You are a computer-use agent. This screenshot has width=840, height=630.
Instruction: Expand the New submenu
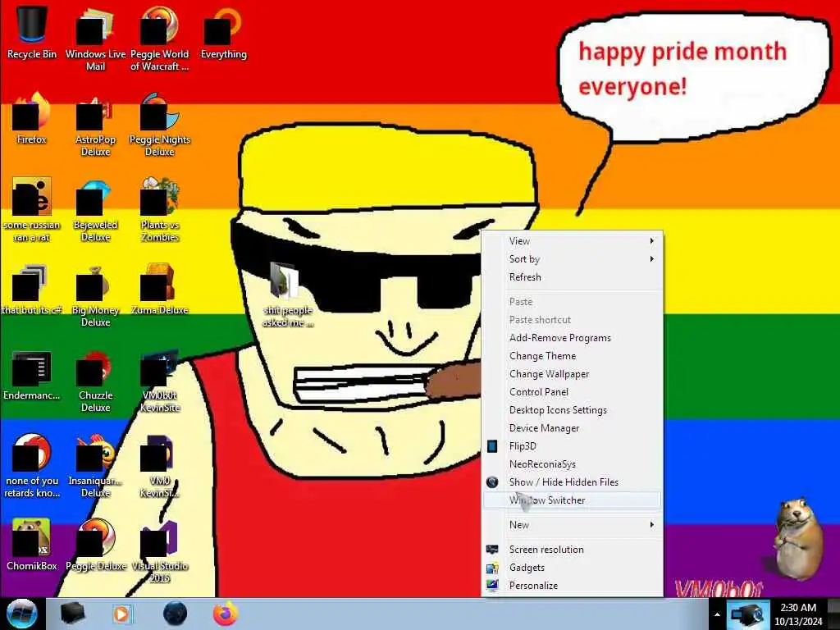point(573,525)
